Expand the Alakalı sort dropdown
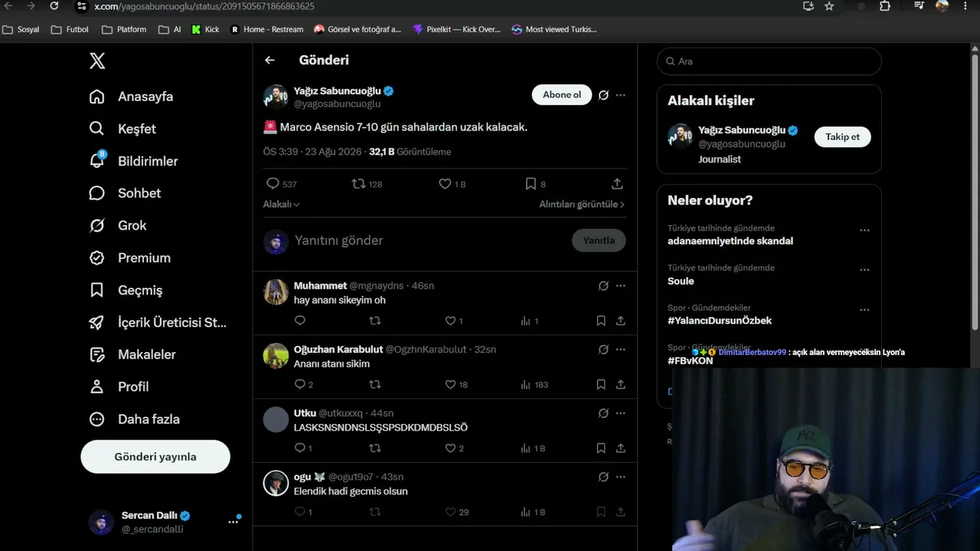This screenshot has width=980, height=551. coord(282,204)
